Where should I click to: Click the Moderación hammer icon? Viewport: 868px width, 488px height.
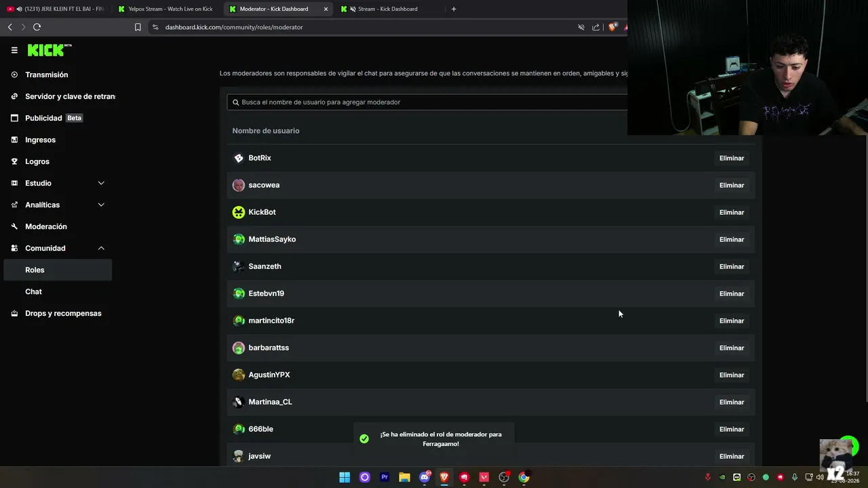(x=14, y=226)
